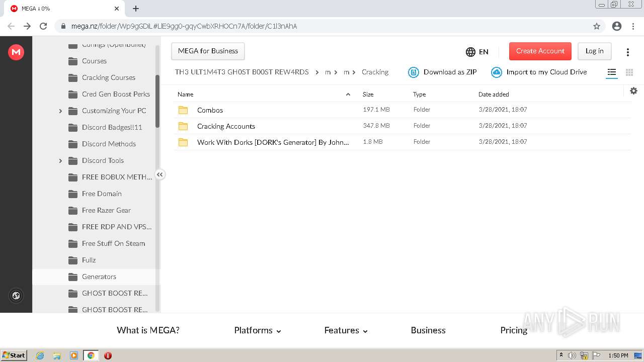Close the MEGA browser tab

117,9
